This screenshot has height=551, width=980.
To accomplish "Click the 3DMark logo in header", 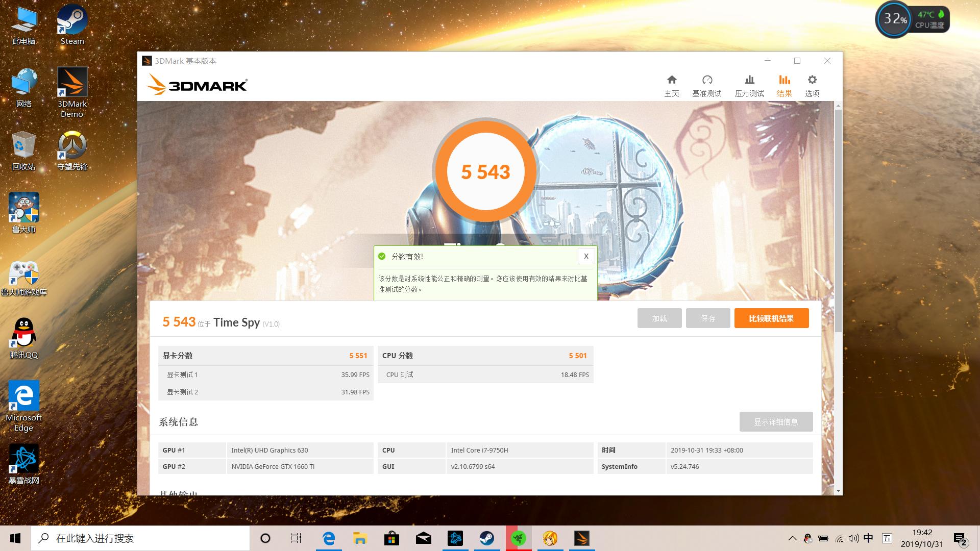I will 197,85.
